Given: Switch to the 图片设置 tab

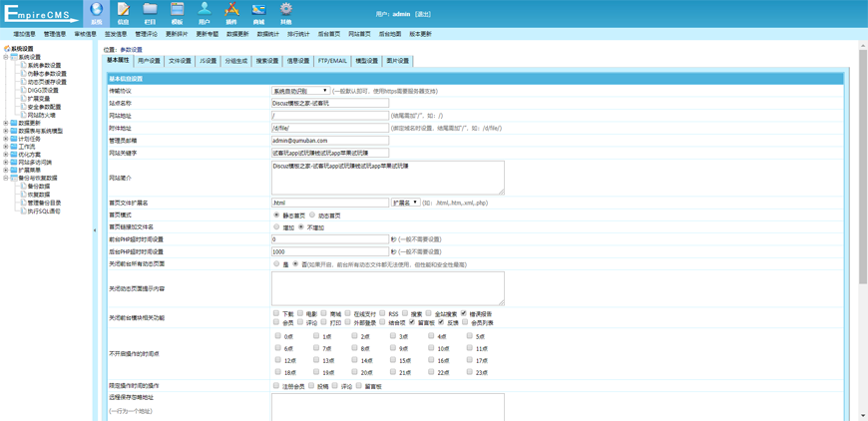Looking at the screenshot, I should pos(397,61).
